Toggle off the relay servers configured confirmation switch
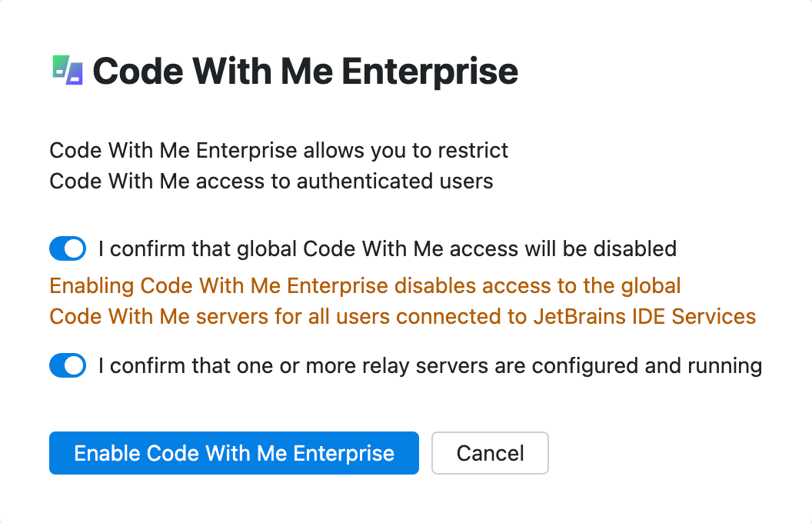Image resolution: width=812 pixels, height=523 pixels. [x=68, y=366]
